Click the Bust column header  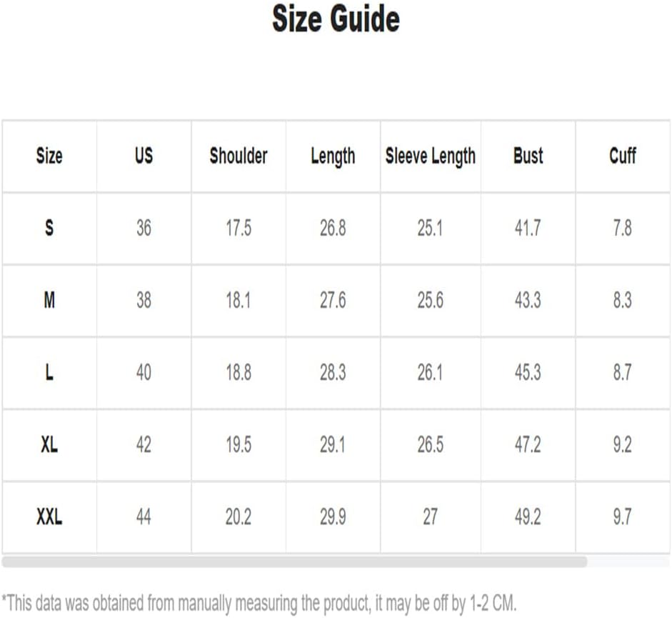point(528,156)
